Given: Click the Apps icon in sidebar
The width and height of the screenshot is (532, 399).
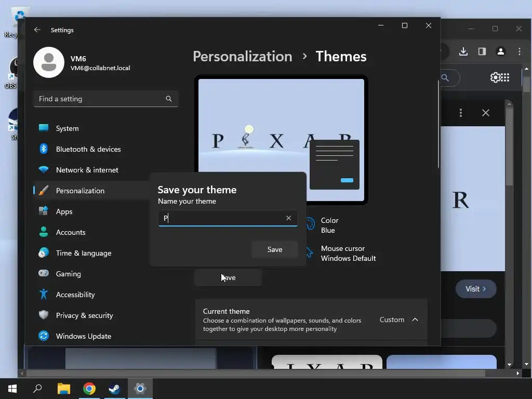Looking at the screenshot, I should click(x=44, y=211).
